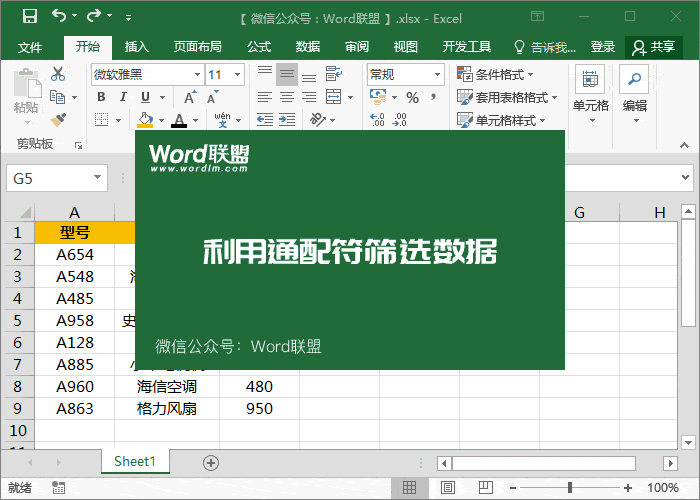Screen dimensions: 700x500
Task: Click the Save icon in quick access toolbar
Action: [x=30, y=17]
